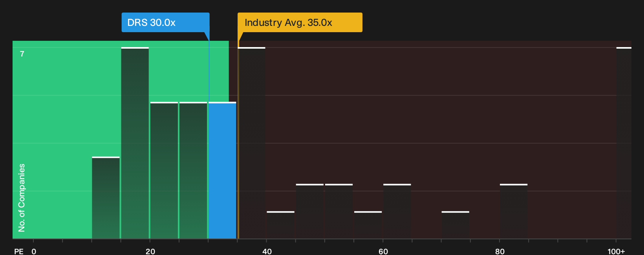Click the short bar at PE 55-60
644x255 pixels.
click(368, 225)
